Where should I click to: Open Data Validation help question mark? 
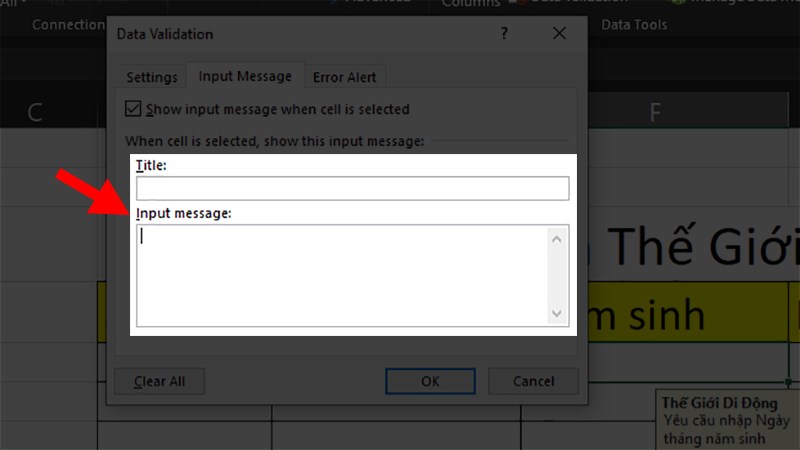[x=504, y=34]
